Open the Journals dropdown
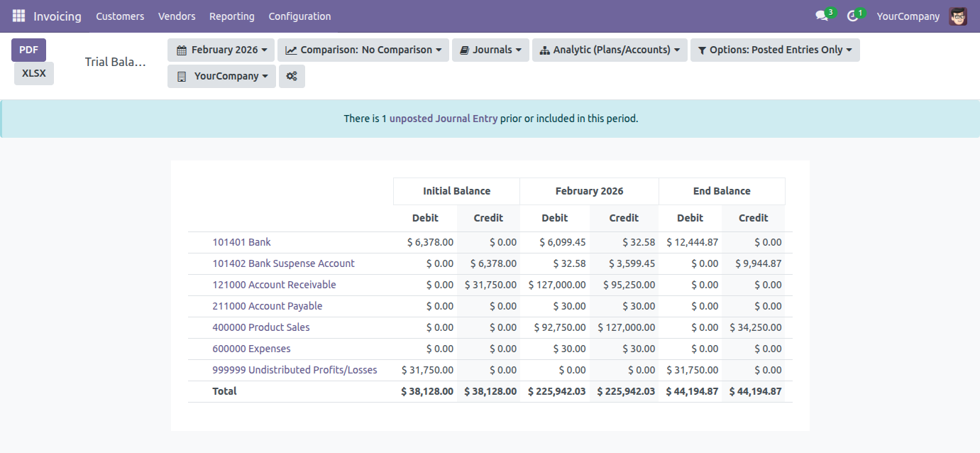980x453 pixels. coord(490,50)
